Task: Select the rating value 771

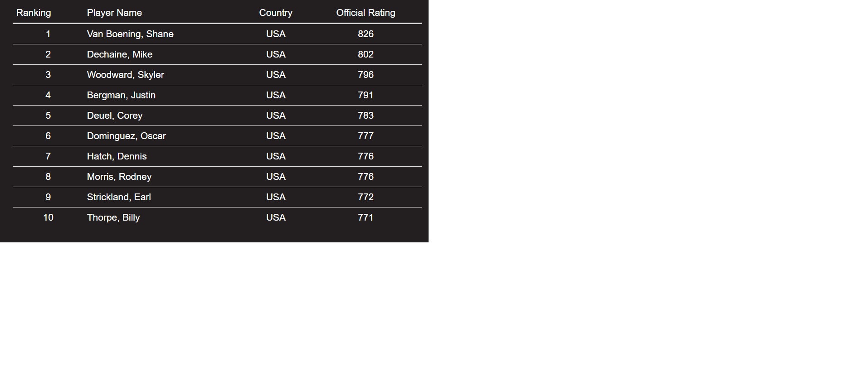Action: [366, 217]
